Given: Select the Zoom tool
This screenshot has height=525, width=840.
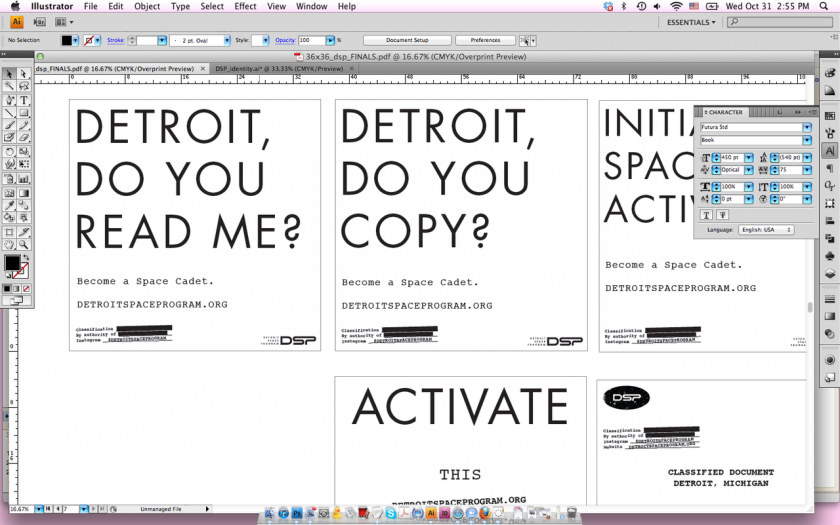Looking at the screenshot, I should click(x=24, y=244).
